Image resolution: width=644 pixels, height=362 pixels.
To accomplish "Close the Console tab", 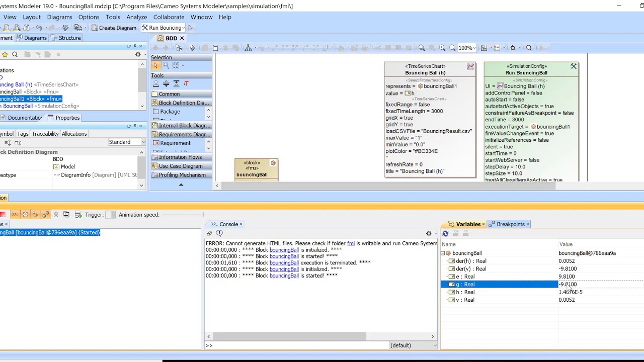I will (x=241, y=224).
